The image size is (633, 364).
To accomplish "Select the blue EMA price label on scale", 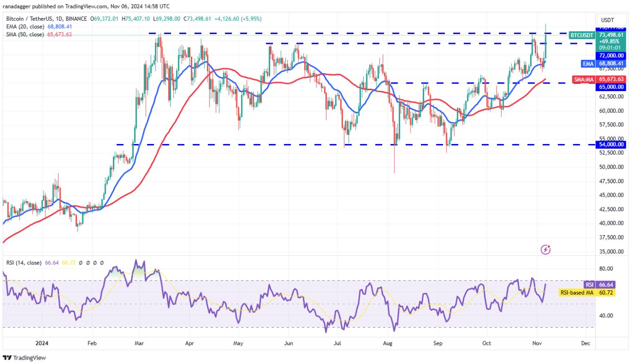I will pos(587,64).
